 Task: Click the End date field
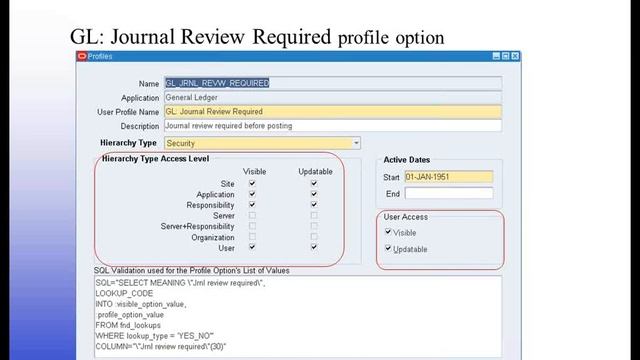[x=449, y=193]
